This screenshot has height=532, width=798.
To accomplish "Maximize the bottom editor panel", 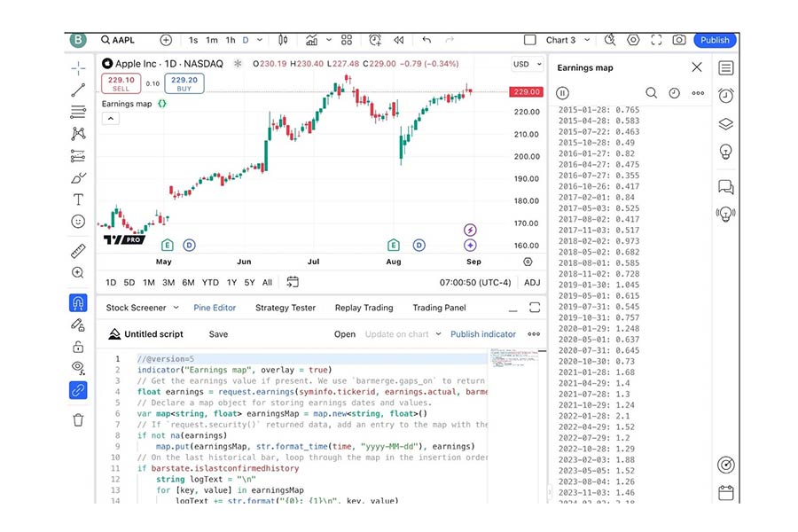I will point(535,308).
